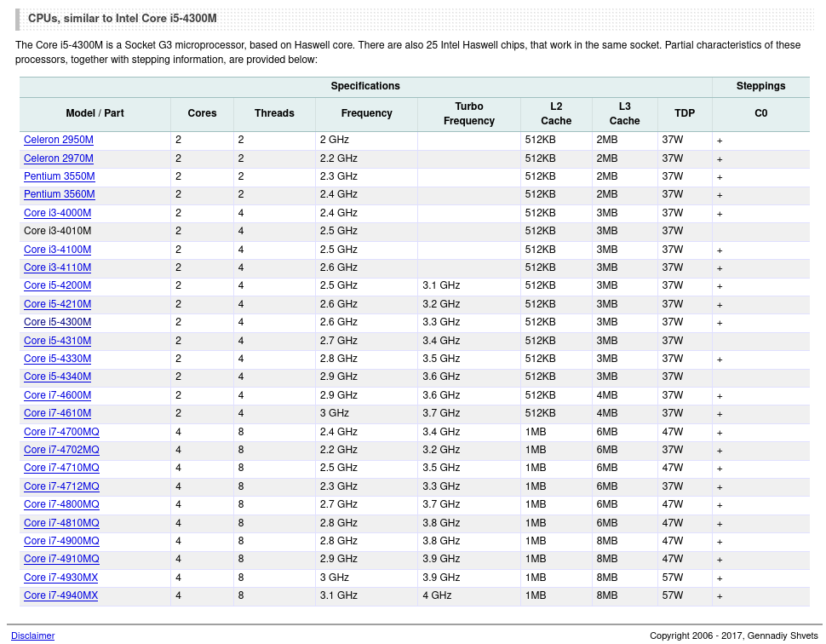Click the Core i3-4100M link

click(57, 250)
